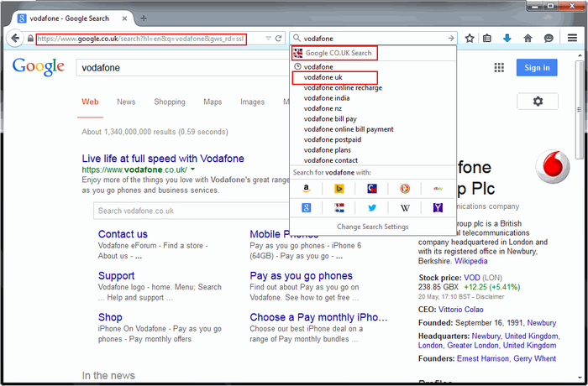Pick the 'vodafone contact' suggestion
The width and height of the screenshot is (588, 386).
[x=373, y=160]
